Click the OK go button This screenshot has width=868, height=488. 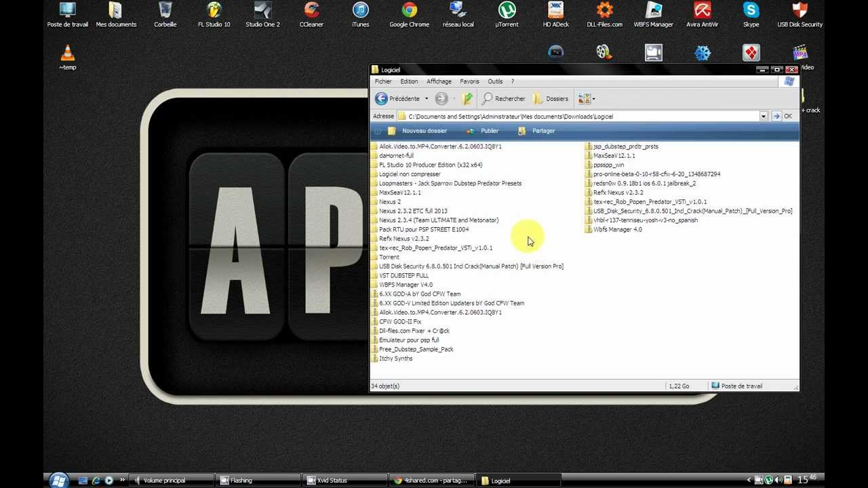782,117
